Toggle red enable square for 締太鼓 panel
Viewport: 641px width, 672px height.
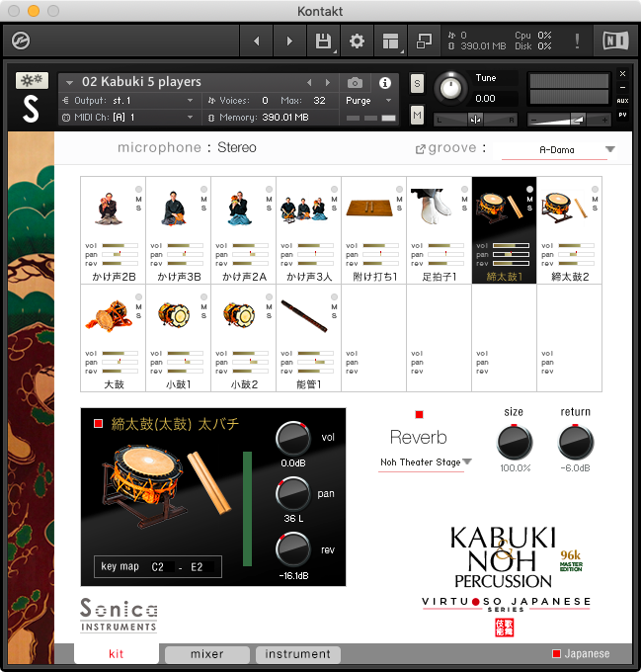[x=98, y=423]
